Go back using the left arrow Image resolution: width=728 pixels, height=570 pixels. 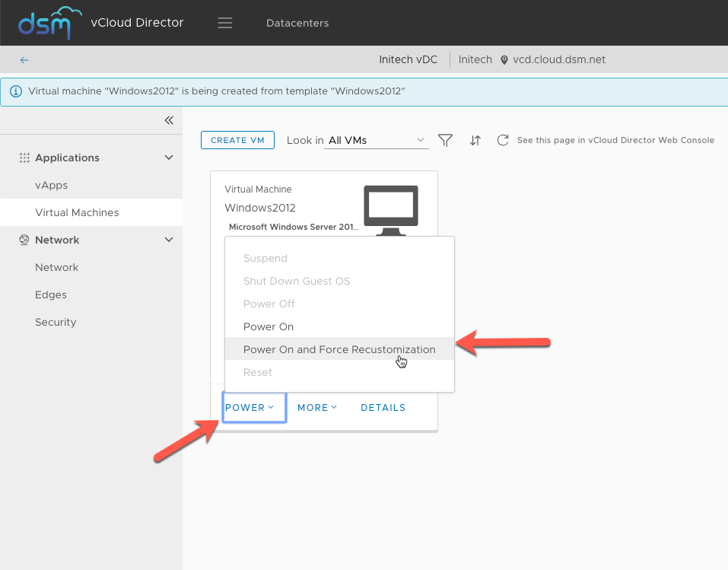24,60
